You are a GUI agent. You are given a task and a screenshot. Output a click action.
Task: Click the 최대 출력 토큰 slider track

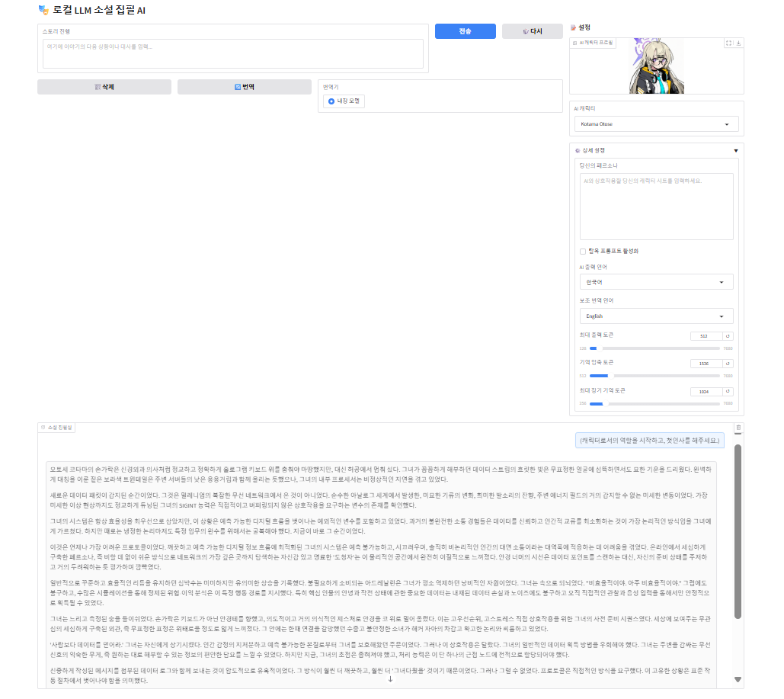(655, 348)
